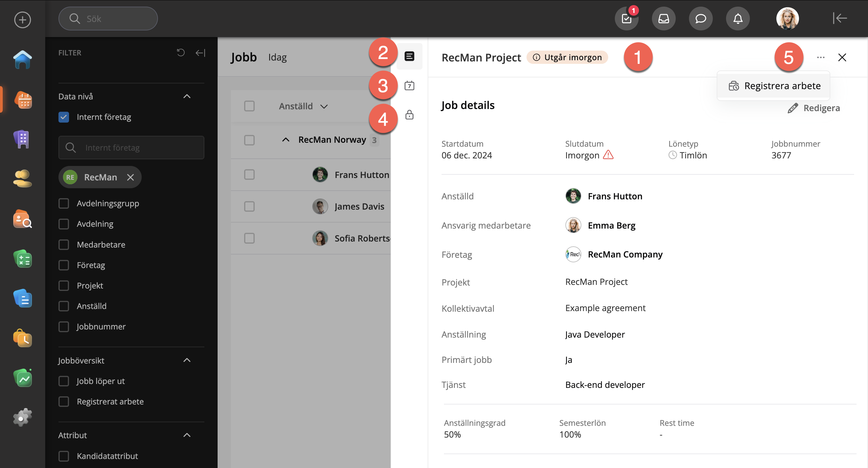Select the Sofia Roberts row checkbox
The image size is (868, 468).
click(x=249, y=239)
